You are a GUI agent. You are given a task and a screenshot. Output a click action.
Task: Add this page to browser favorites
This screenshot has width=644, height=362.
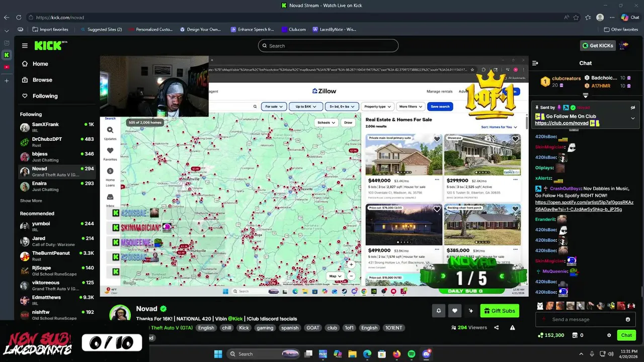[577, 18]
